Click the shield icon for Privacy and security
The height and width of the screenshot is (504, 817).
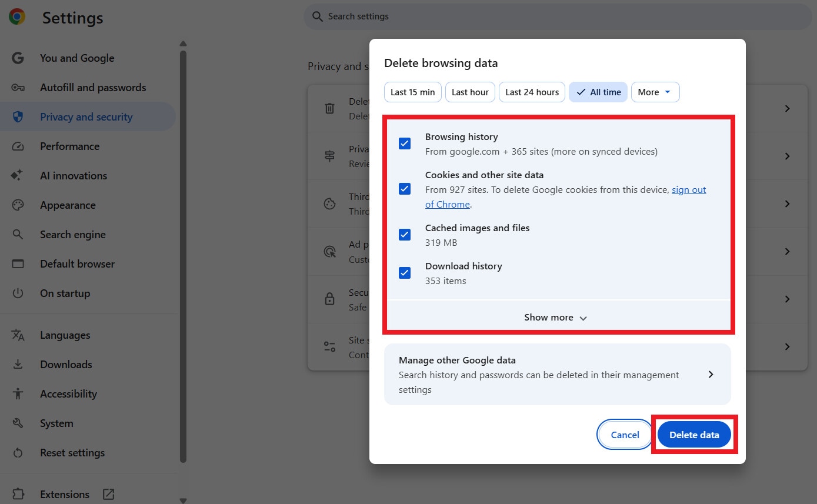point(18,117)
